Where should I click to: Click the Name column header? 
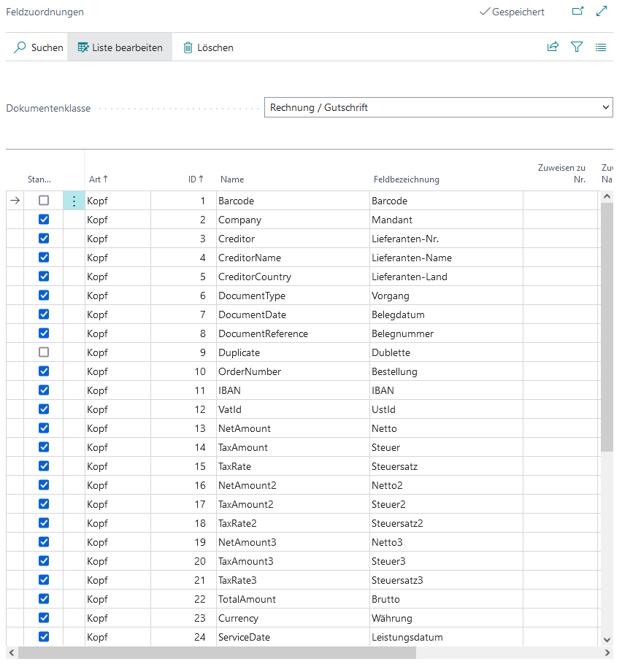click(x=232, y=179)
